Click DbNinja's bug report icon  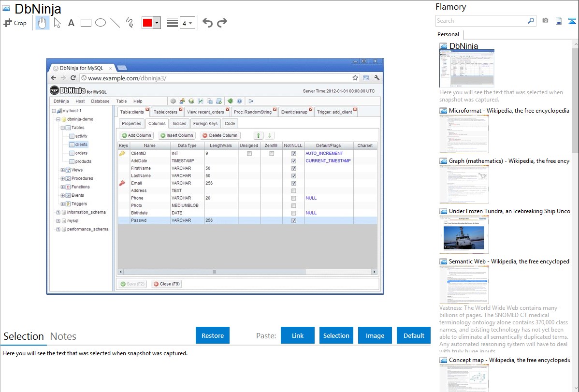[230, 101]
